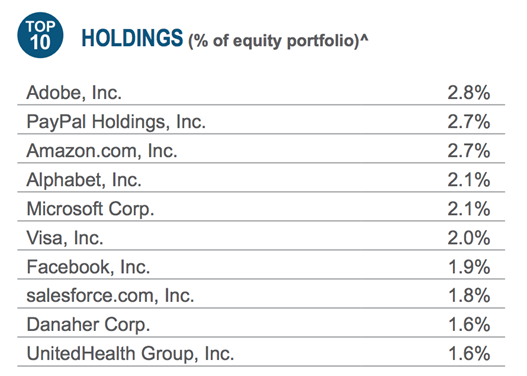Select the Visa, Inc. holding

click(65, 238)
